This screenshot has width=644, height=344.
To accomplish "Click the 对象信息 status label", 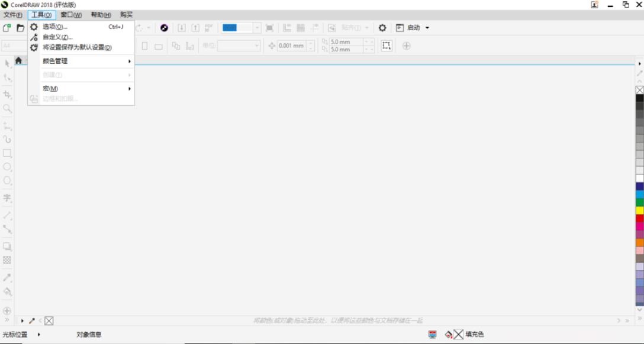I will 89,335.
